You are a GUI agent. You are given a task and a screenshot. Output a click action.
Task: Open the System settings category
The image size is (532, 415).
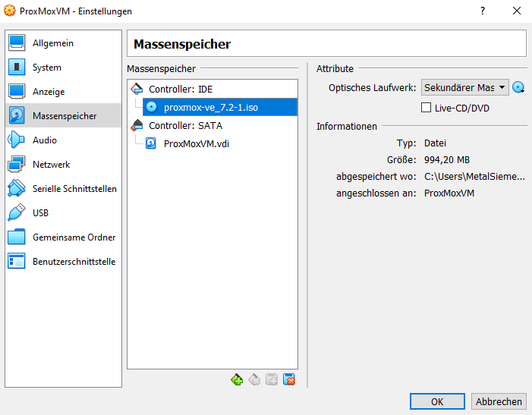63,67
